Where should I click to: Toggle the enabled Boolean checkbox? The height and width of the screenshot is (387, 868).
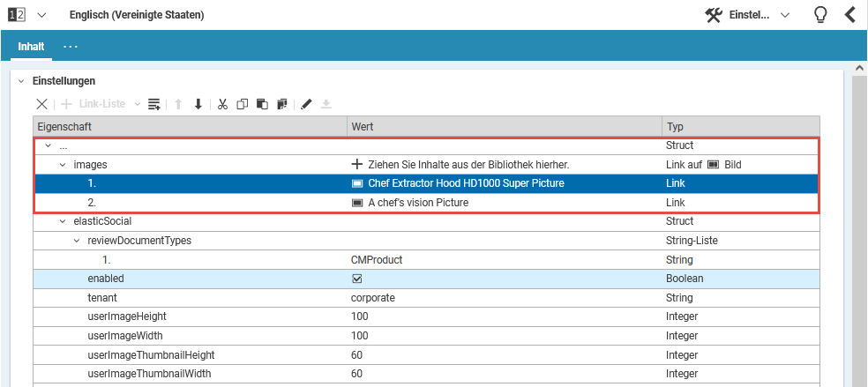point(357,279)
